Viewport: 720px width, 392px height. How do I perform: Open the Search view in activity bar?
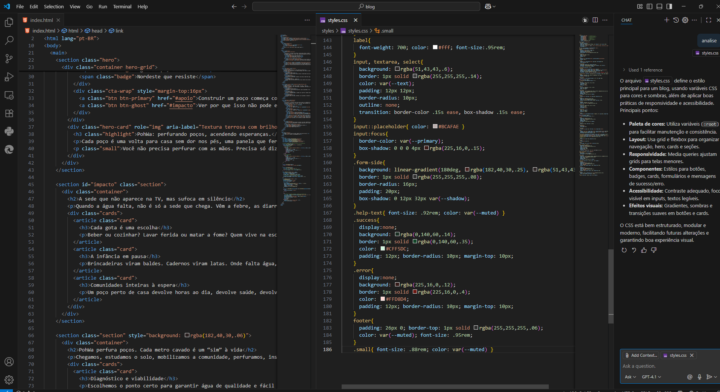point(9,40)
